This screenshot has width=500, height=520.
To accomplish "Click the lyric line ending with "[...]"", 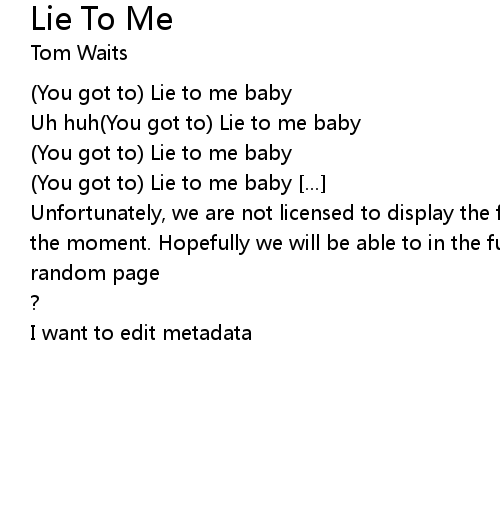I will (178, 183).
